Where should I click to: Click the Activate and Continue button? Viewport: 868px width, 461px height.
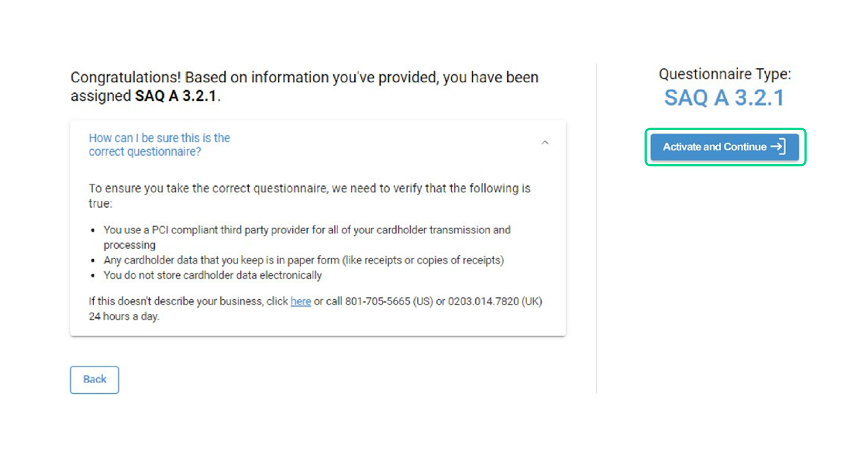[x=715, y=147]
